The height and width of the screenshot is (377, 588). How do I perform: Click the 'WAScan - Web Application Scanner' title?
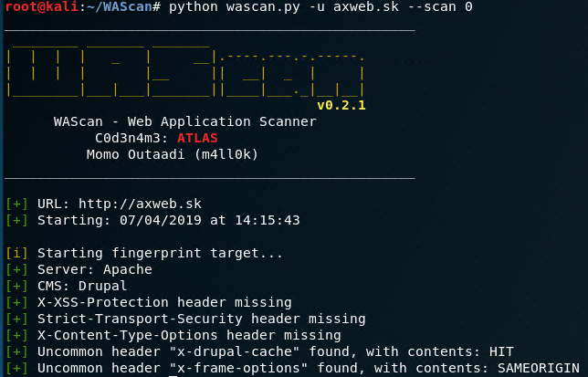pos(185,121)
